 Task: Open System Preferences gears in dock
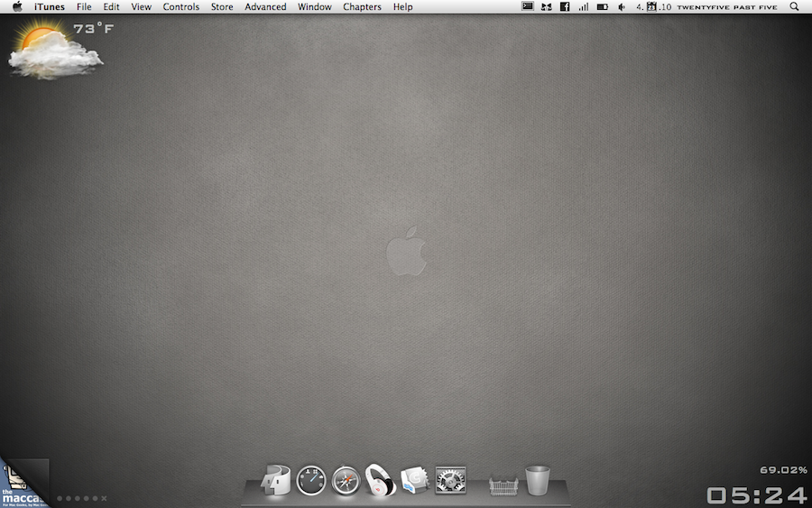(450, 480)
